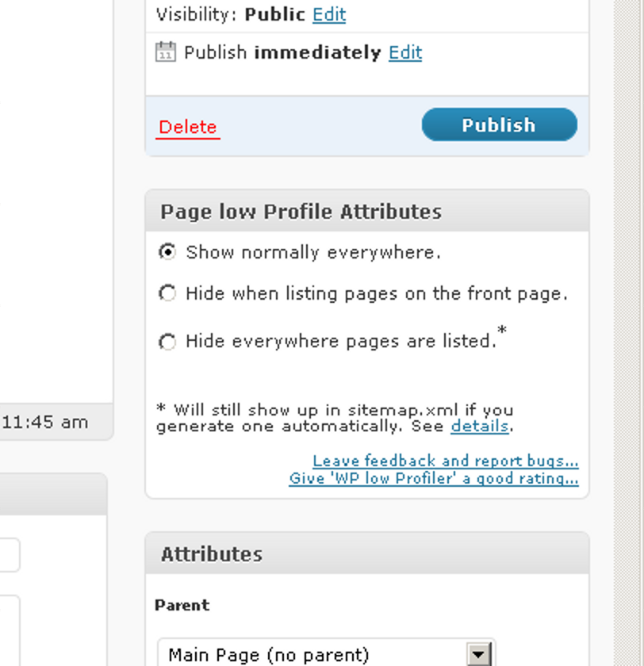
Task: Click the lower text area at left edge
Action: [10, 631]
